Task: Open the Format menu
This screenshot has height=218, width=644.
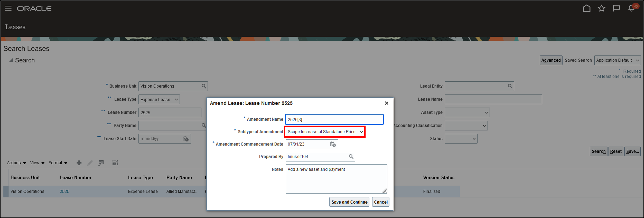Action: click(58, 163)
